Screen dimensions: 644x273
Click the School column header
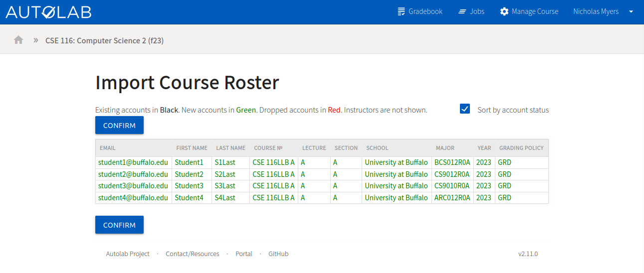click(x=397, y=148)
